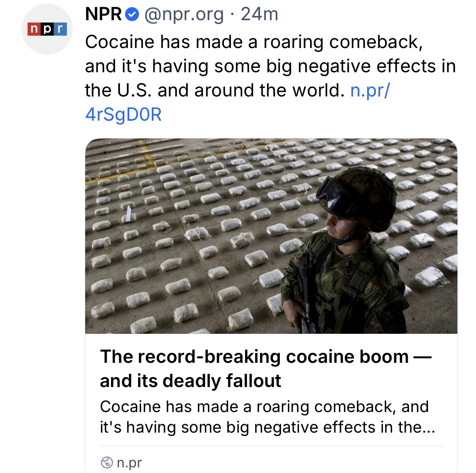The height and width of the screenshot is (473, 476).
Task: Click the globe icon beside n.pr
Action: (107, 462)
